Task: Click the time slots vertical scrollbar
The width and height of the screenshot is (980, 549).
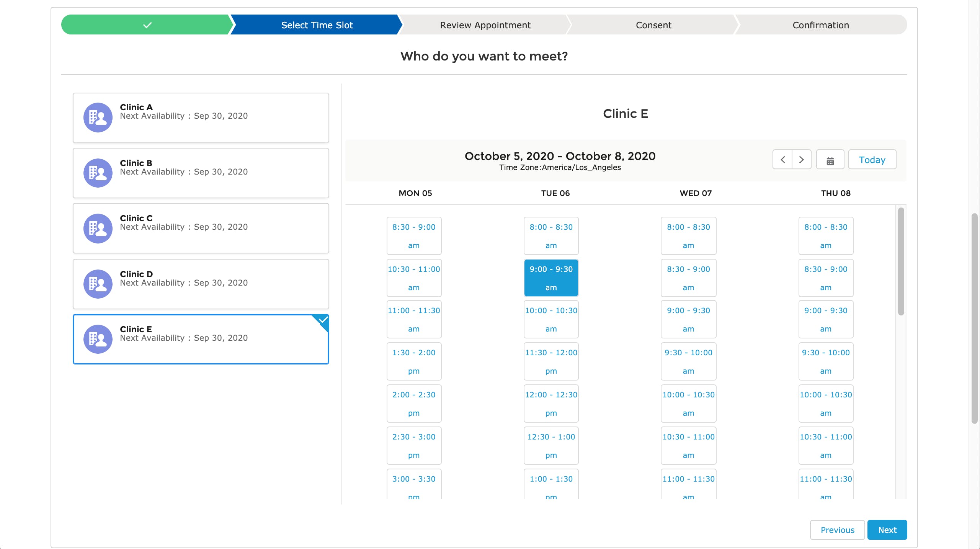Action: click(901, 261)
